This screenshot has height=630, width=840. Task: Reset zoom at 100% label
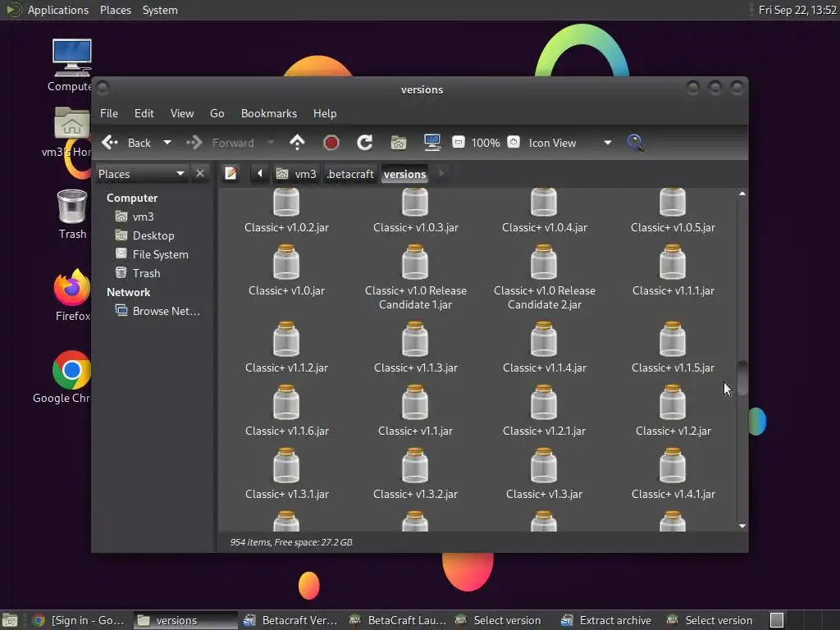tap(486, 143)
